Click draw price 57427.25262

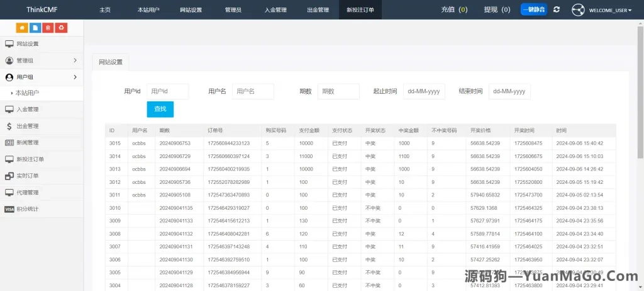pos(485,260)
